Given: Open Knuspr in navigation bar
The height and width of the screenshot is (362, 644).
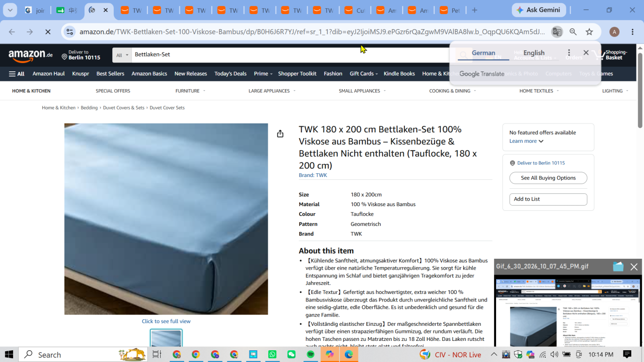Looking at the screenshot, I should pos(80,74).
